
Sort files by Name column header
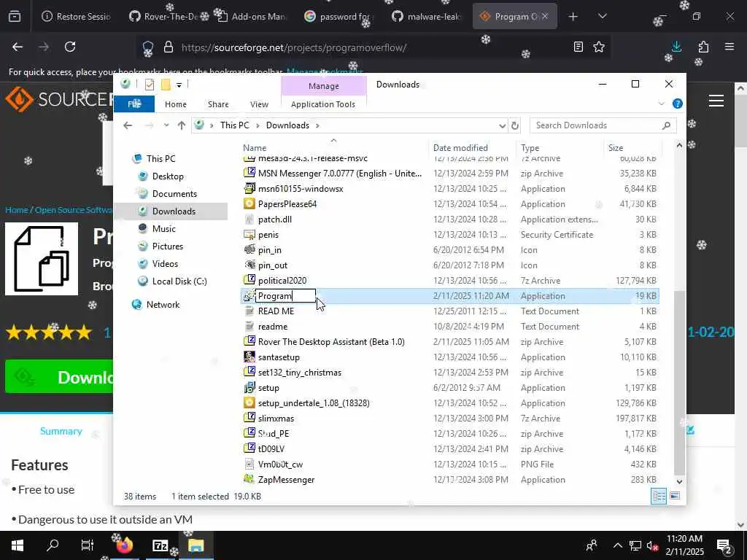tap(333, 147)
